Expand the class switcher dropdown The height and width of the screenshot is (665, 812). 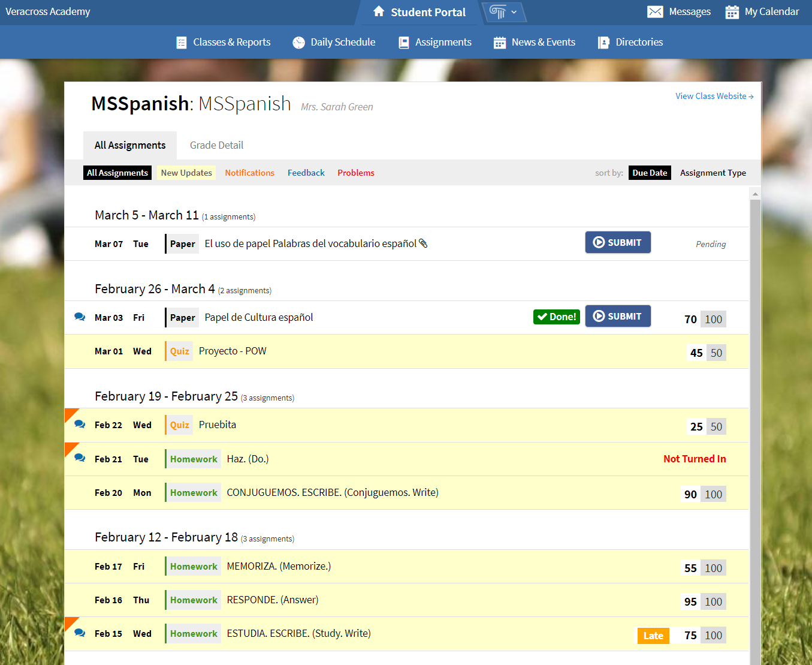click(x=504, y=11)
